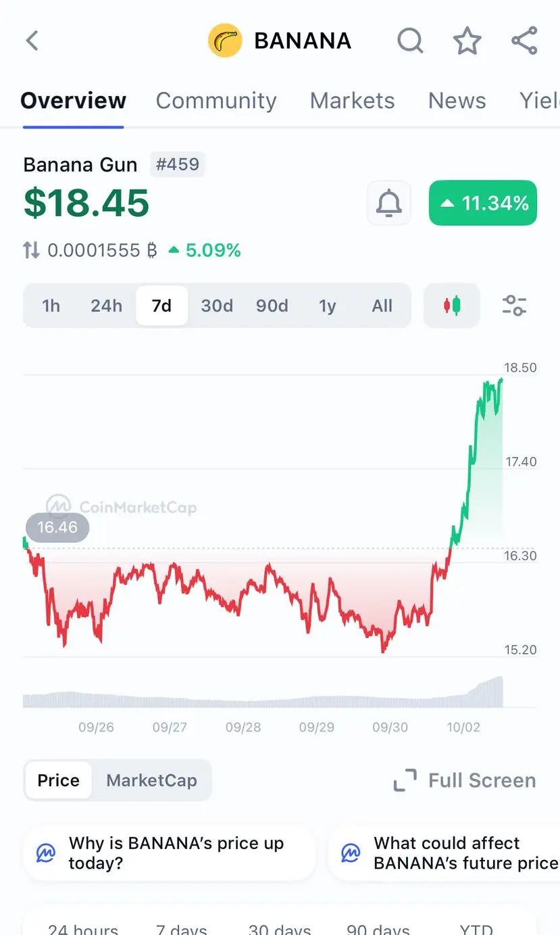
Task: Switch to candlestick chart icon
Action: (x=452, y=306)
